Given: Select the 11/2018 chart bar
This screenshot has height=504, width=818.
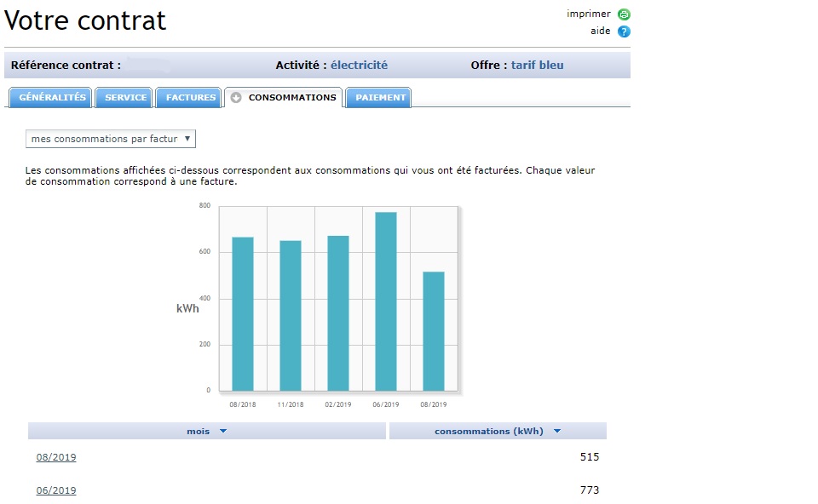Looking at the screenshot, I should tap(291, 315).
